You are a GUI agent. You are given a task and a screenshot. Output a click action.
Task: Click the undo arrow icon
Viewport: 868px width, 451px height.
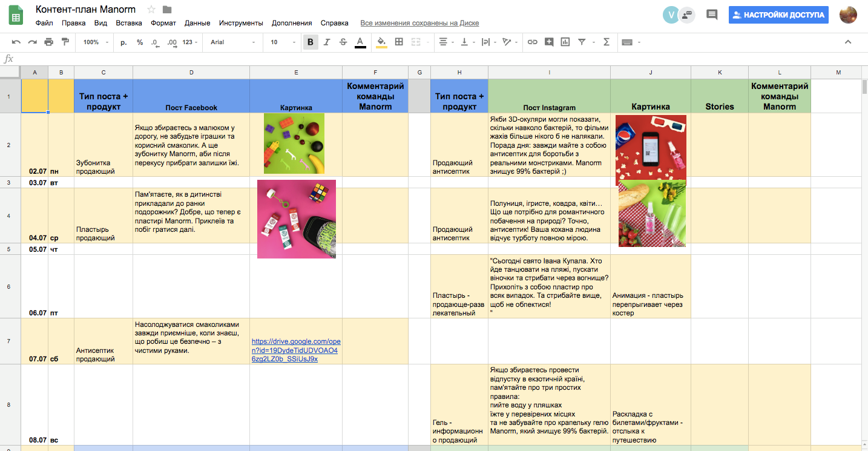[x=16, y=42]
